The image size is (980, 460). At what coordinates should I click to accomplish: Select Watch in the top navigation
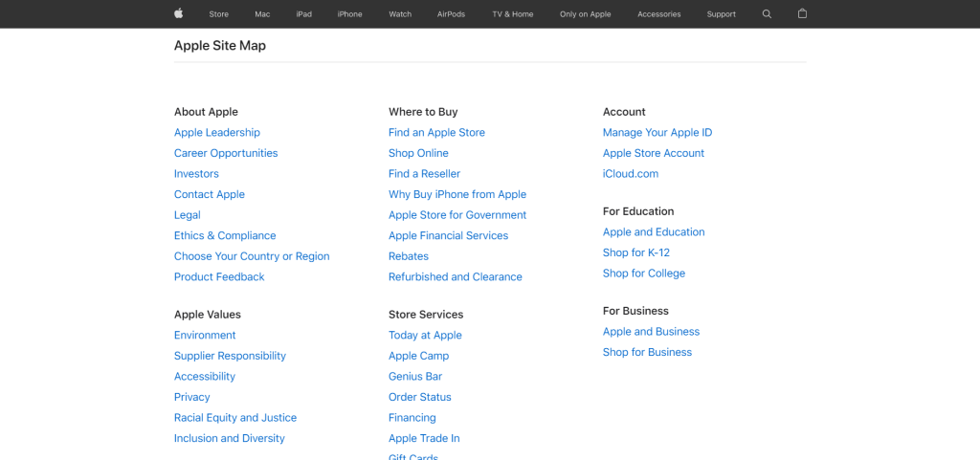[x=400, y=13]
